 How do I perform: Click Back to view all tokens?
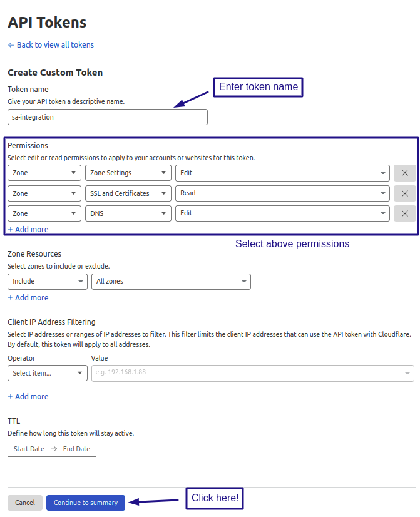(x=50, y=44)
